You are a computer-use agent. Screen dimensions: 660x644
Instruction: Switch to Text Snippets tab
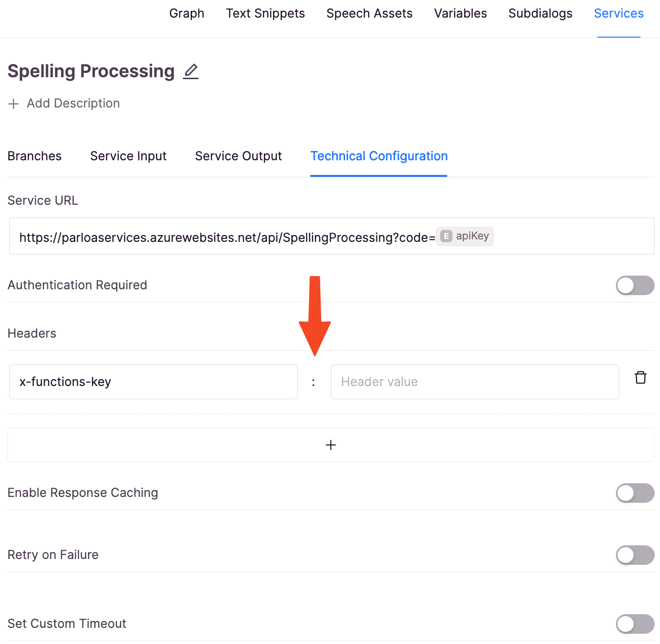265,14
